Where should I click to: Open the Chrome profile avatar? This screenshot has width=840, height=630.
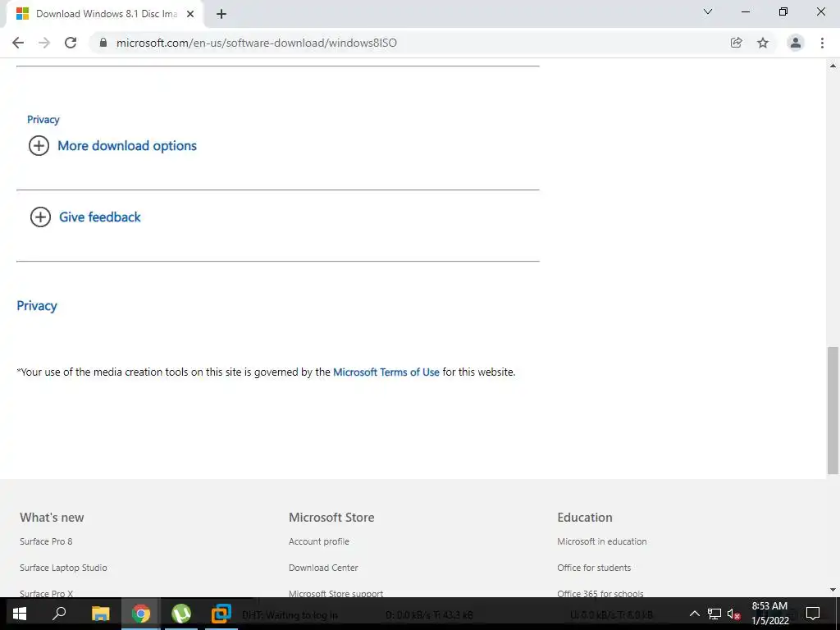pyautogui.click(x=796, y=43)
